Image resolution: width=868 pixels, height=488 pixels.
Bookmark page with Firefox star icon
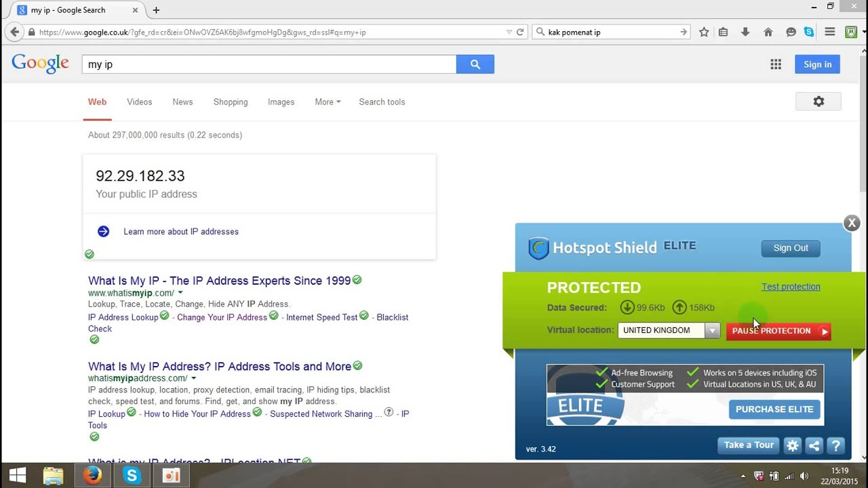tap(704, 32)
